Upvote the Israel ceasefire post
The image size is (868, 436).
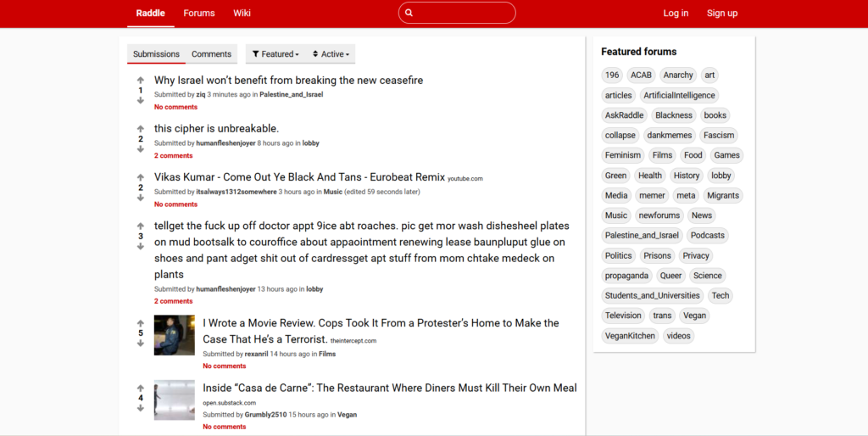point(141,81)
